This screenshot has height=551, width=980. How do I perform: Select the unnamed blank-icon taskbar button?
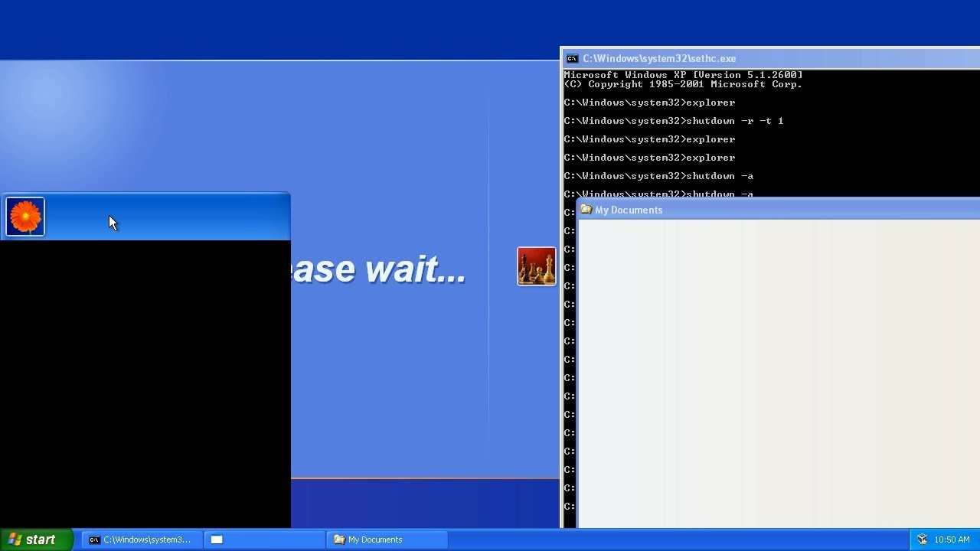[264, 540]
